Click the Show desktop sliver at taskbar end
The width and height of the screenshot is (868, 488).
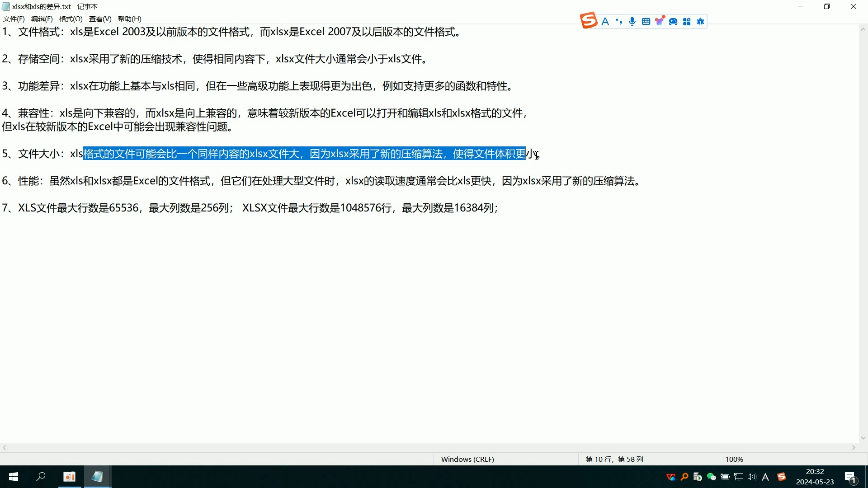[866, 477]
